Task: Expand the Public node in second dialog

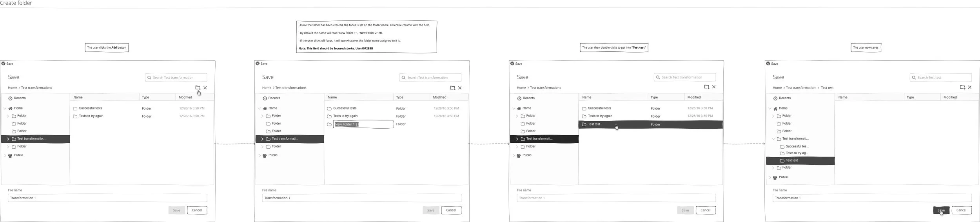Action: pos(259,155)
